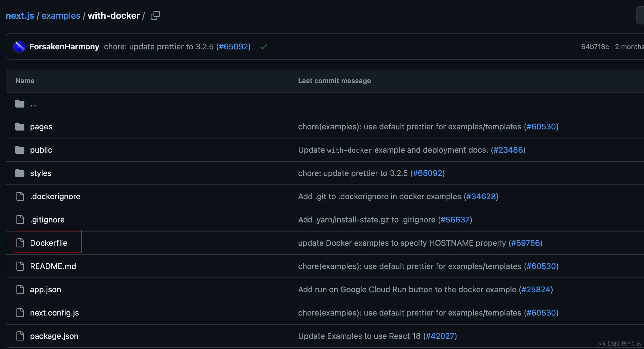Click the .dockerignore file icon
Viewport: 644px width, 349px height.
[x=20, y=196]
